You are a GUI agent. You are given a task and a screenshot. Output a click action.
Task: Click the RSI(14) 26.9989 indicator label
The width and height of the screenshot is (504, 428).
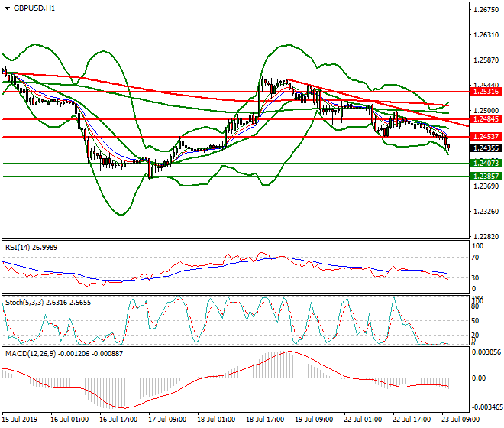(x=31, y=248)
